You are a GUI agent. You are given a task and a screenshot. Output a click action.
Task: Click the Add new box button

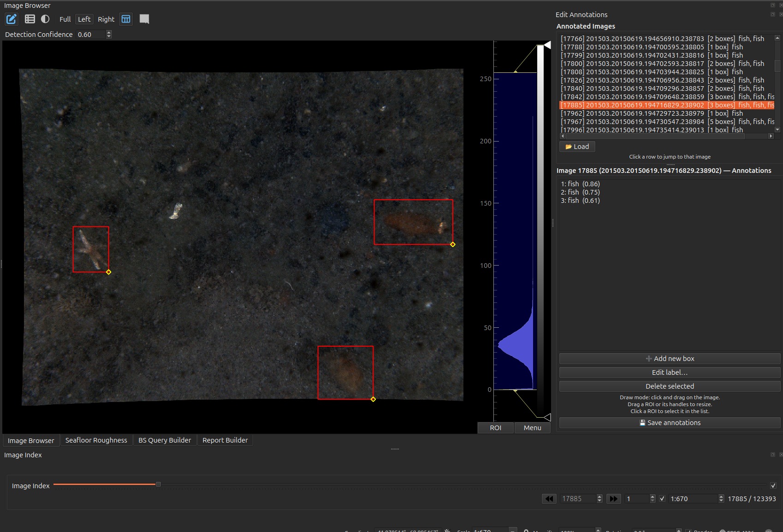[x=670, y=359]
